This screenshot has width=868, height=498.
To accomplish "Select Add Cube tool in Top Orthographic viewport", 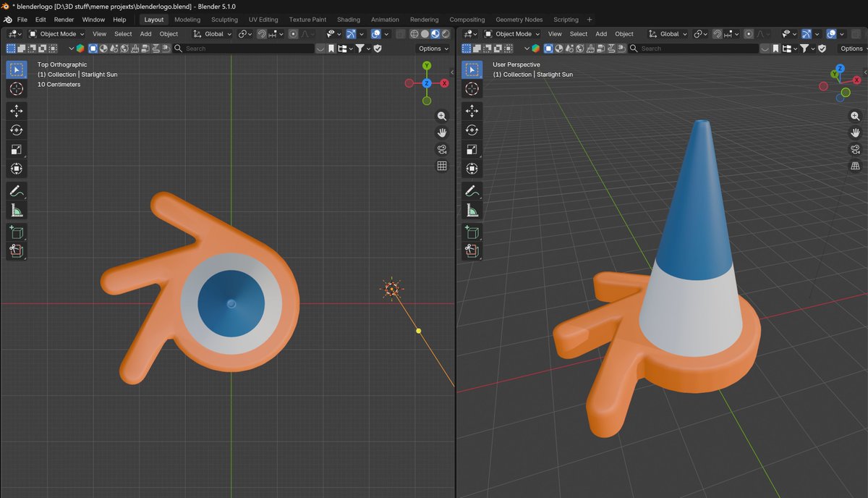I will pos(16,232).
